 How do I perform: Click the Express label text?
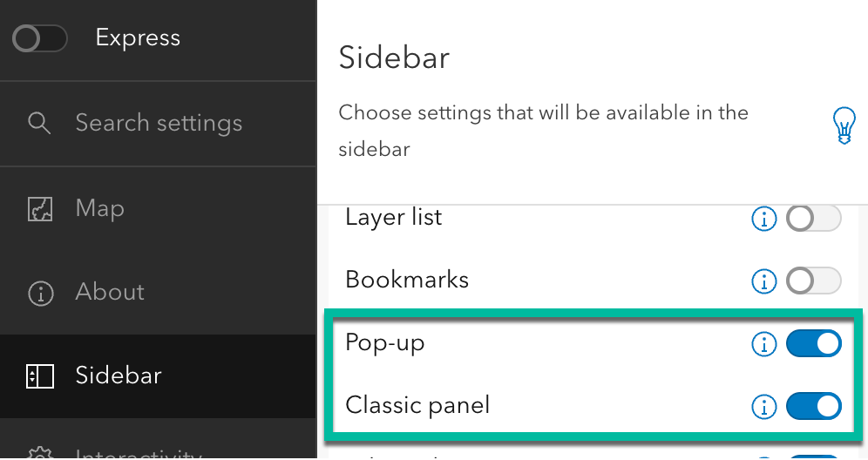(138, 38)
